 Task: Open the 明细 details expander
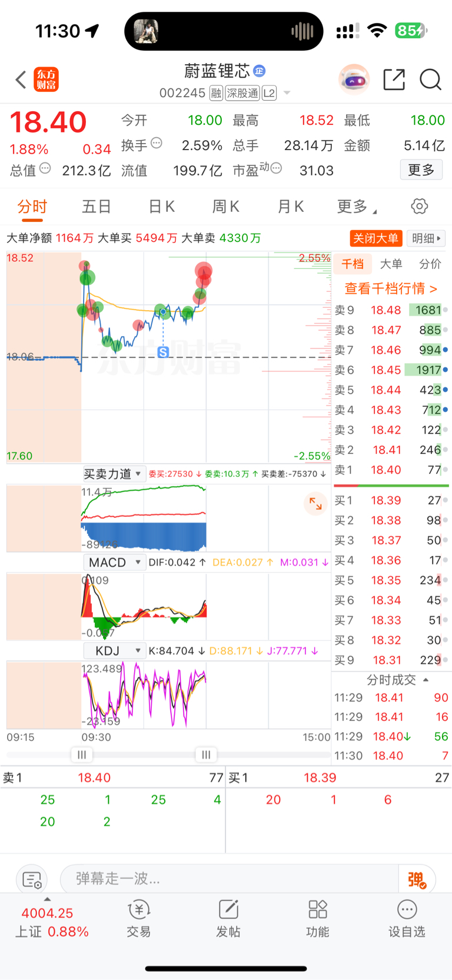[x=427, y=238]
